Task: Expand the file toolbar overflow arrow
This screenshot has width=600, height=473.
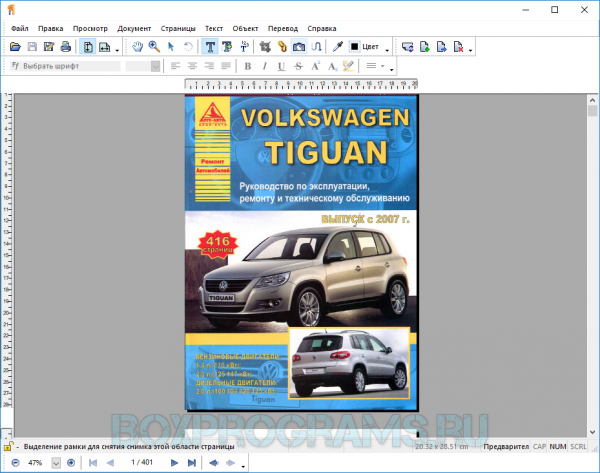Action: (x=117, y=50)
